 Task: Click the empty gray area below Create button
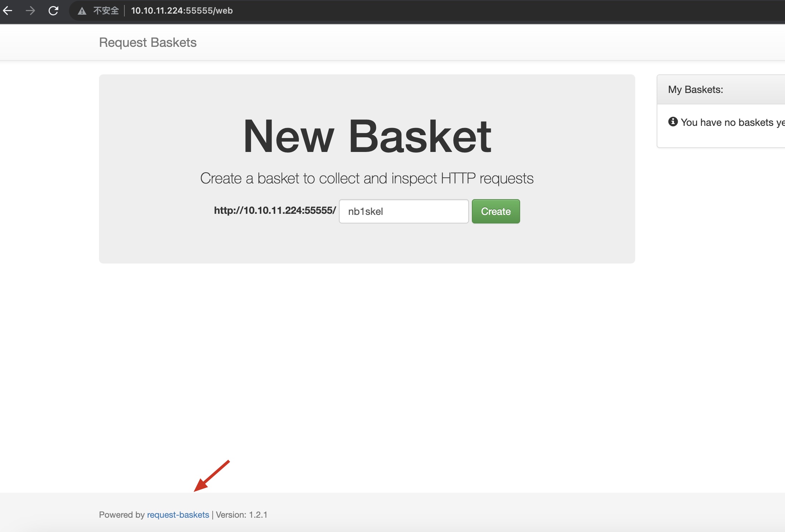point(367,243)
